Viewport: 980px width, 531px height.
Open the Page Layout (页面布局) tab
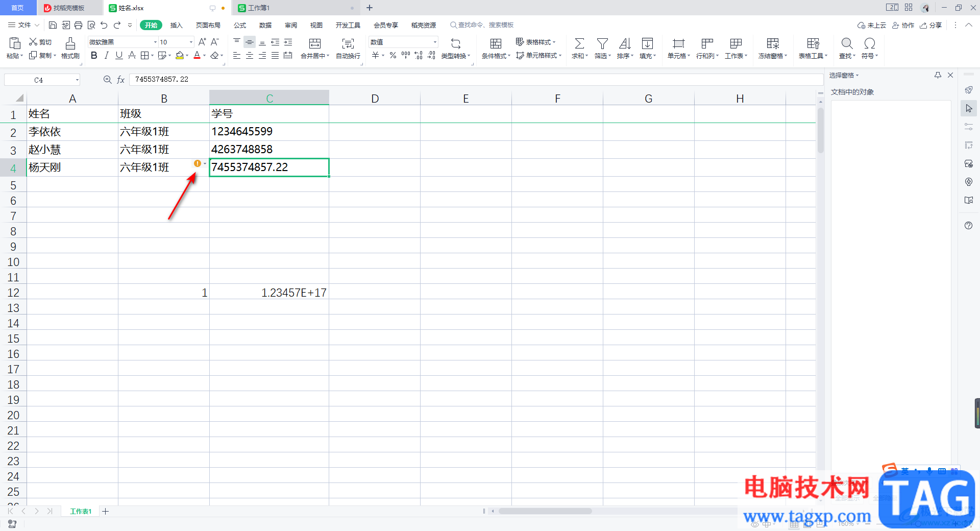[208, 25]
